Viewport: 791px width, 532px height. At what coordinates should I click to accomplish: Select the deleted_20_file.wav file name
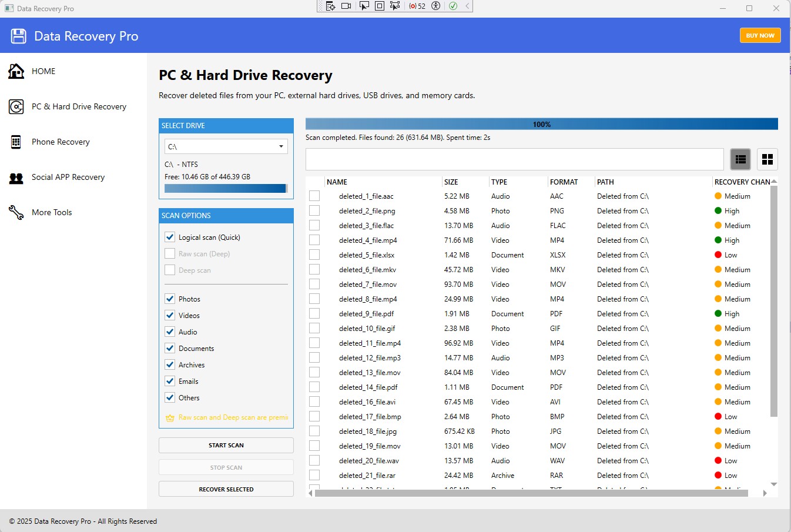point(369,461)
